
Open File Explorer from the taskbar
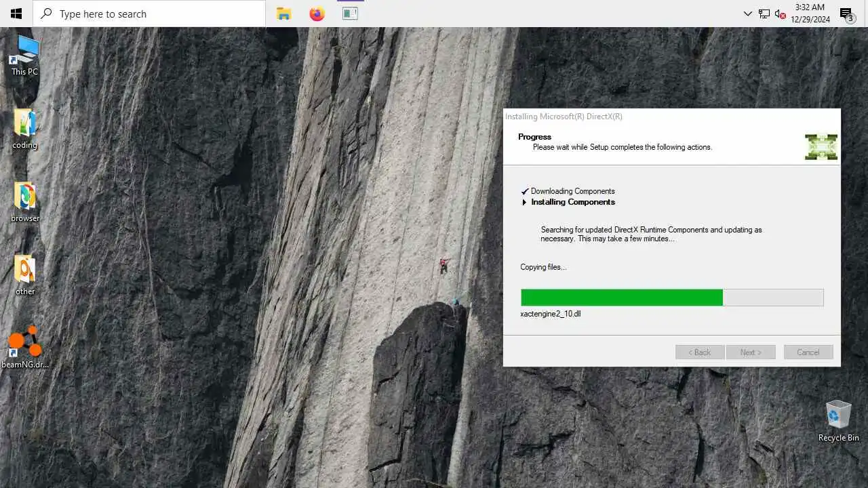283,14
